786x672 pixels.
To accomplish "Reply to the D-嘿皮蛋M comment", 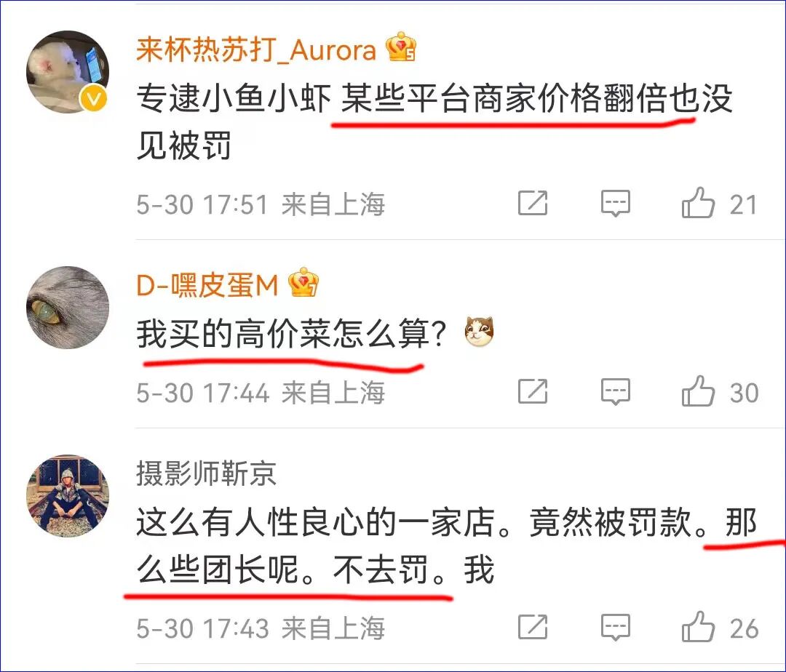I will pos(616,391).
